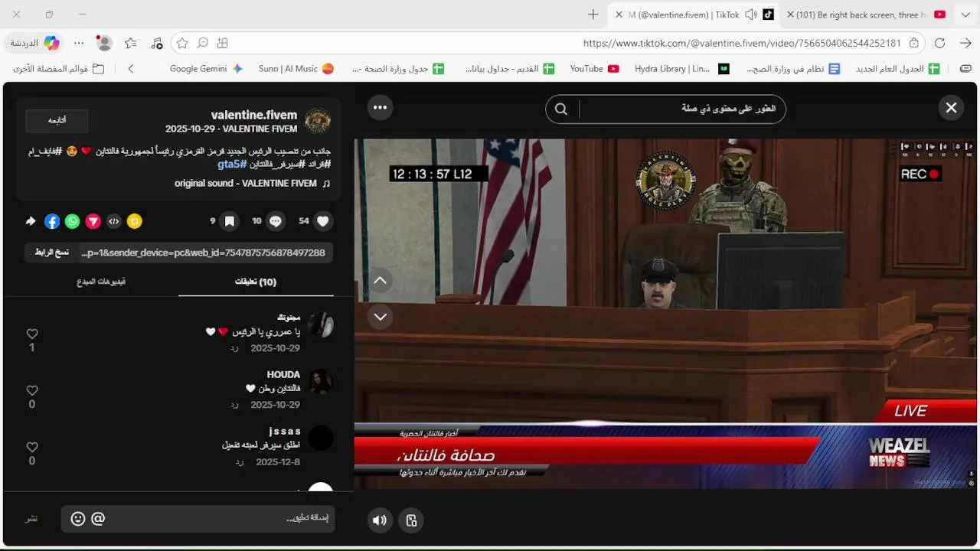Send video to friends via the red paper plane icon
Screen dimensions: 980x551
pyautogui.click(x=93, y=221)
